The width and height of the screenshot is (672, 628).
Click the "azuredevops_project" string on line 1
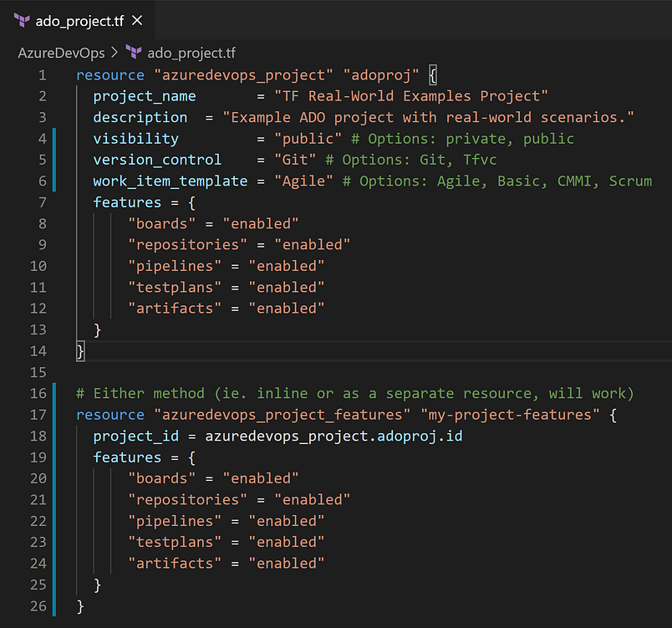(243, 75)
